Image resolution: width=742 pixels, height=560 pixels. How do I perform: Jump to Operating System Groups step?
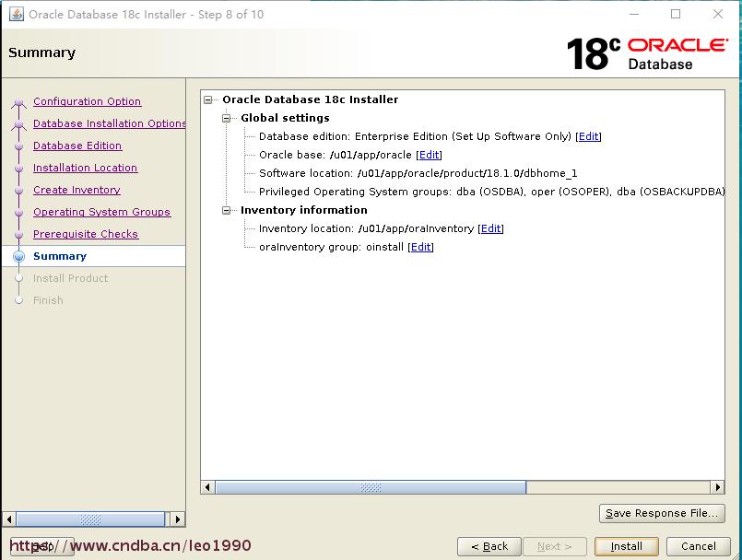click(101, 212)
